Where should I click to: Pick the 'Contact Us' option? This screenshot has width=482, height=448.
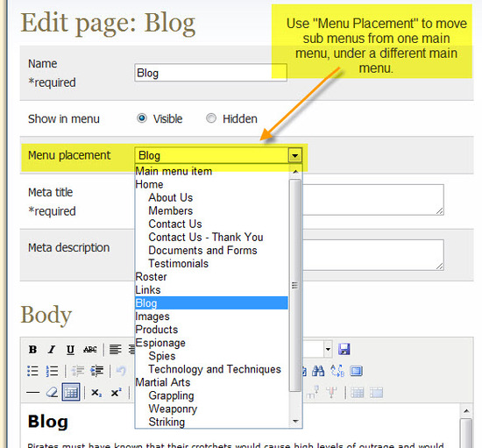211,224
